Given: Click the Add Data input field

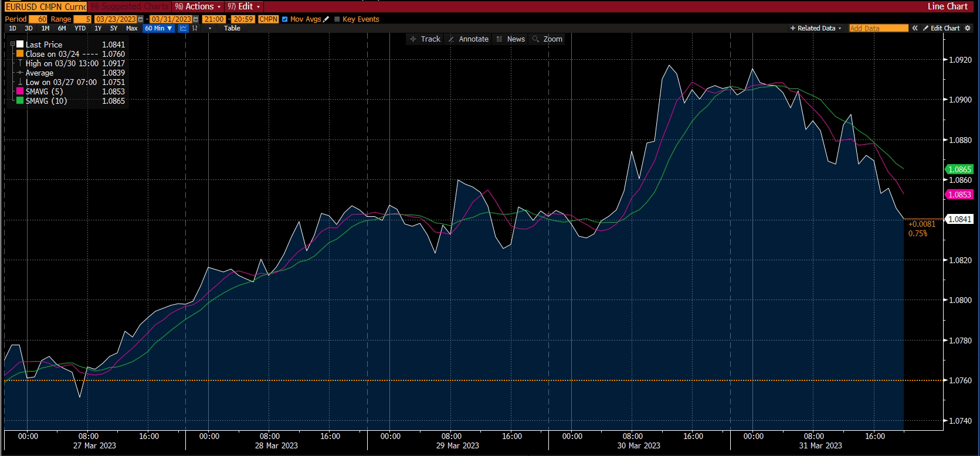Looking at the screenshot, I should coord(878,28).
